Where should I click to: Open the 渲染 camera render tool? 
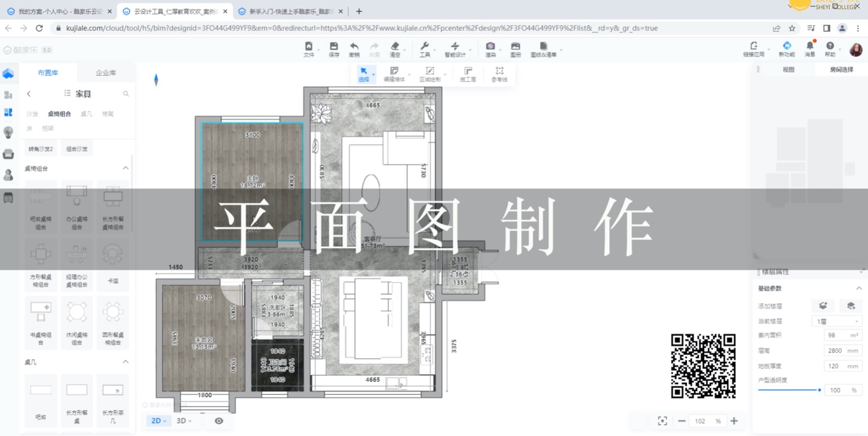(x=490, y=47)
